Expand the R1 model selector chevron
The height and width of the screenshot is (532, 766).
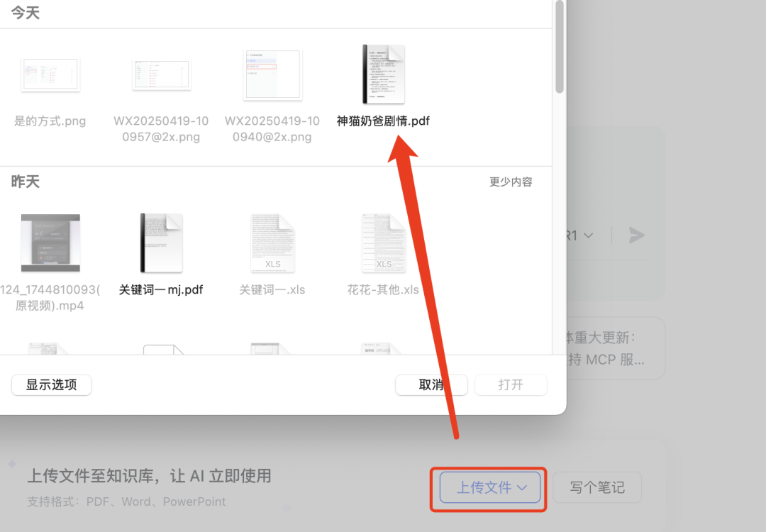click(588, 235)
